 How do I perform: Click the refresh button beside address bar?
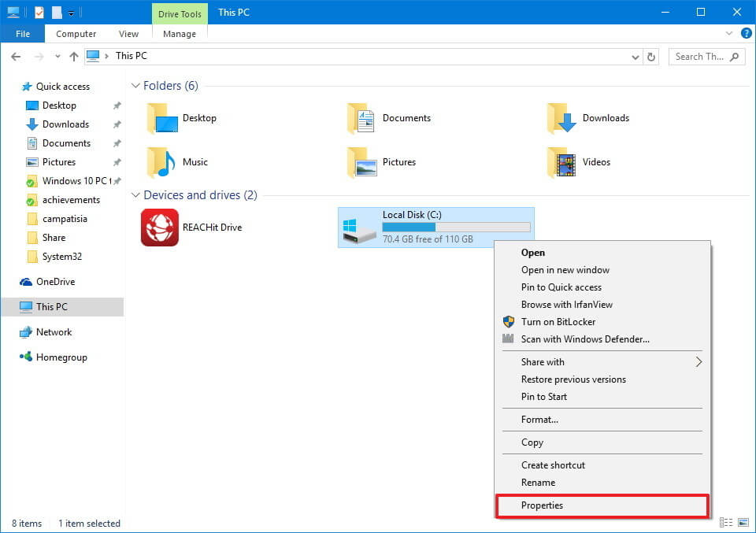651,57
